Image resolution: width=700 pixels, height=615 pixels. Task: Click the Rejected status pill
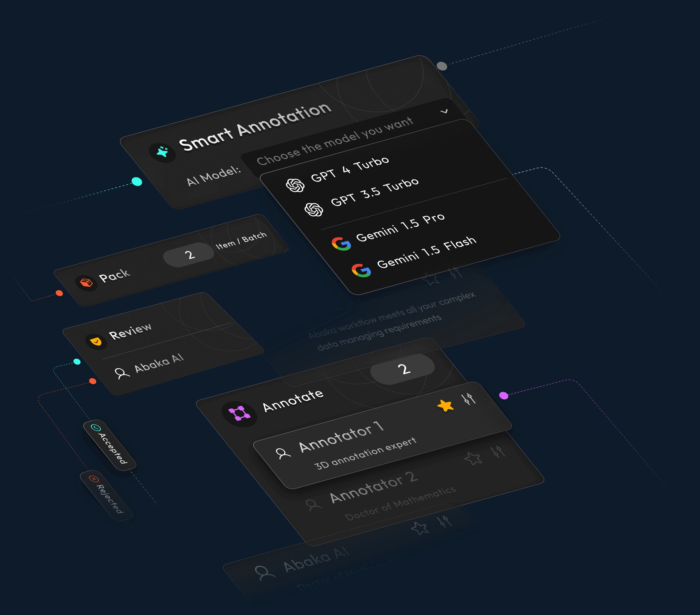coord(107,496)
